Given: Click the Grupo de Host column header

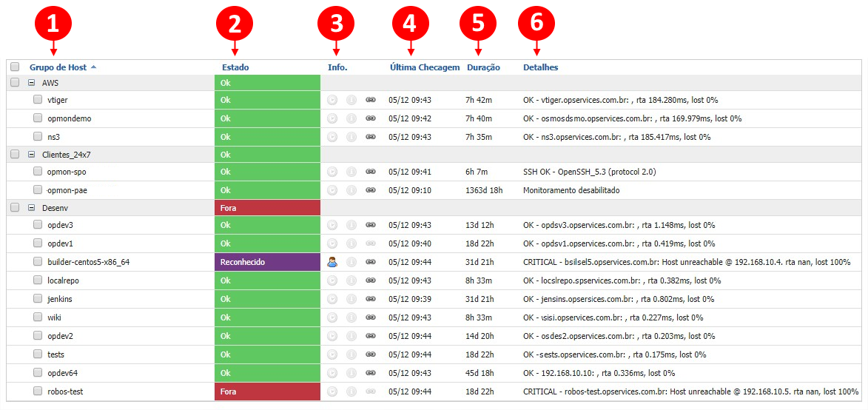Looking at the screenshot, I should click(58, 67).
